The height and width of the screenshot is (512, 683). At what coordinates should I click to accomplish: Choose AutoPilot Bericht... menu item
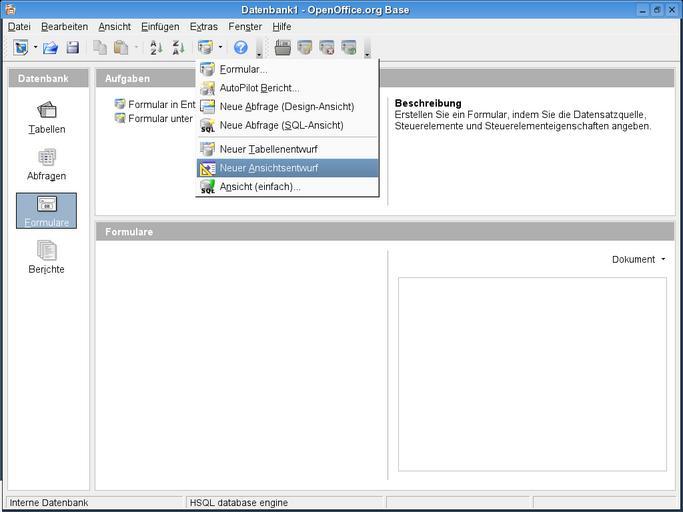pos(259,88)
